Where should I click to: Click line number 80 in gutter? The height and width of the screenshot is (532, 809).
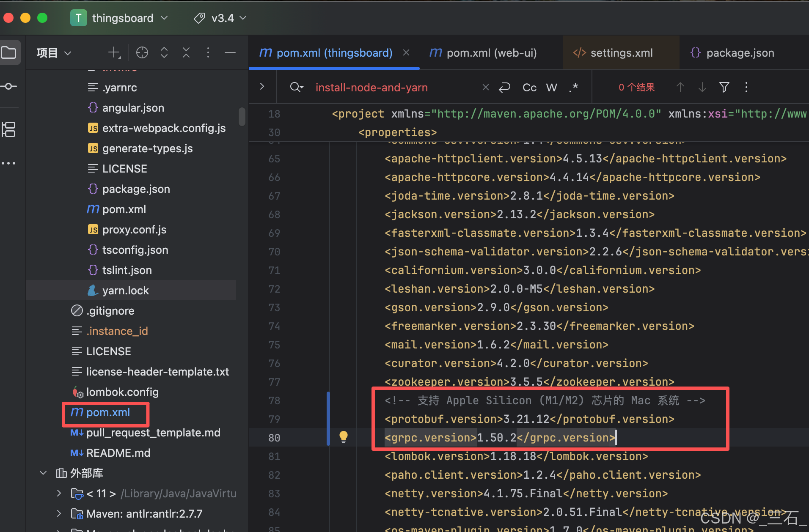tap(274, 438)
